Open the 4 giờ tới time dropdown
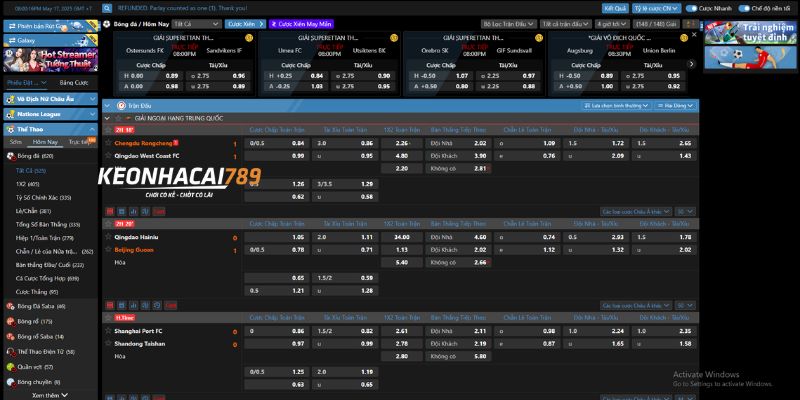The width and height of the screenshot is (800, 400). tap(612, 23)
